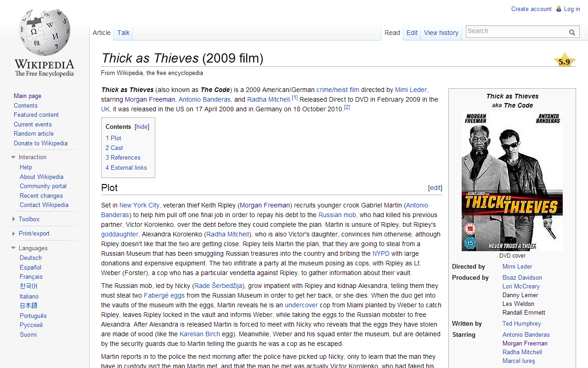Open Lori McCreary in infobox

(x=521, y=287)
